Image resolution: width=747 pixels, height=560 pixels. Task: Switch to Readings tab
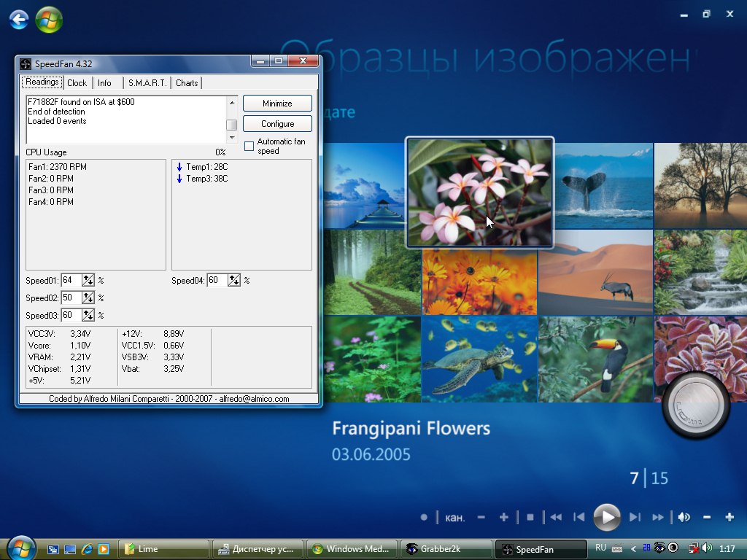[42, 82]
